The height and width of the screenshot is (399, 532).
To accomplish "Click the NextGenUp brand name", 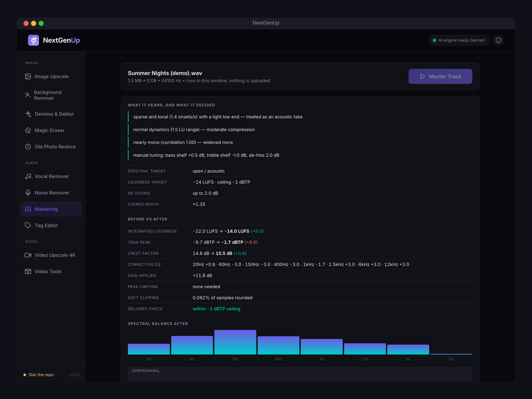I will pyautogui.click(x=61, y=40).
